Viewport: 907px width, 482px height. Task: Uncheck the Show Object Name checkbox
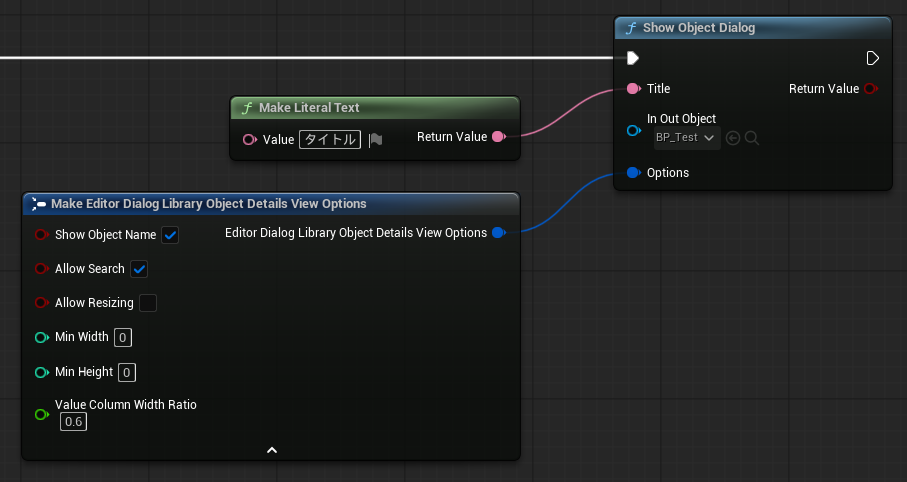[170, 235]
